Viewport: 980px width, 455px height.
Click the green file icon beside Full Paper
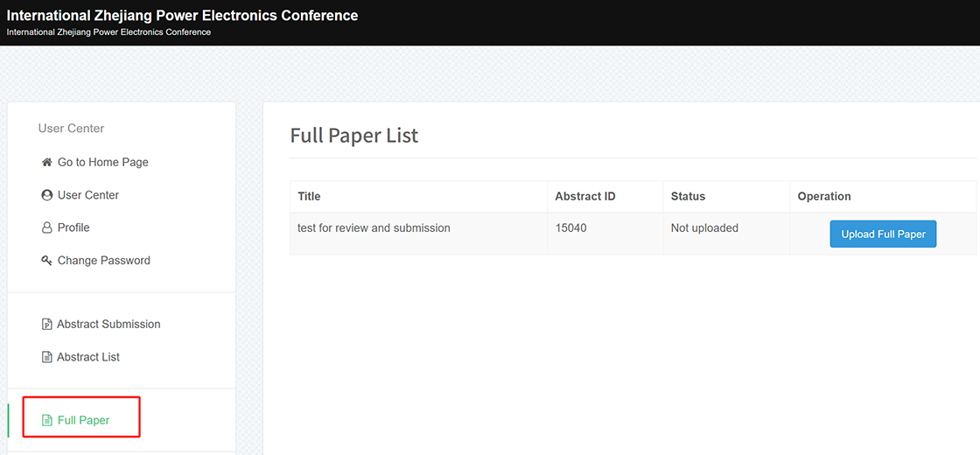(46, 421)
